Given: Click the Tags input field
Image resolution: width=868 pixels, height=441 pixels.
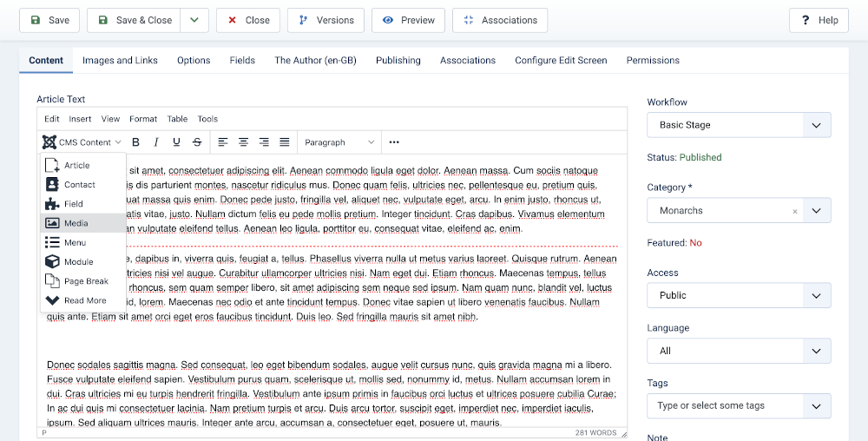Looking at the screenshot, I should tap(725, 405).
